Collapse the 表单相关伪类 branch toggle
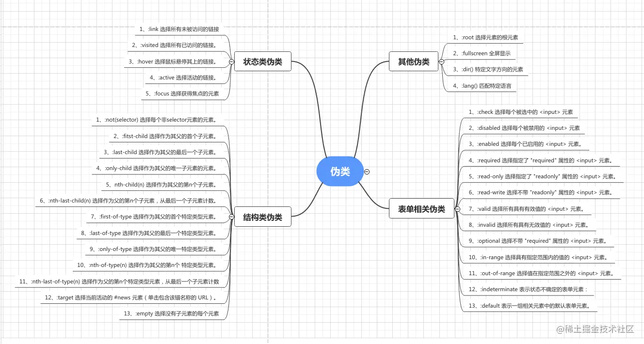 [457, 209]
